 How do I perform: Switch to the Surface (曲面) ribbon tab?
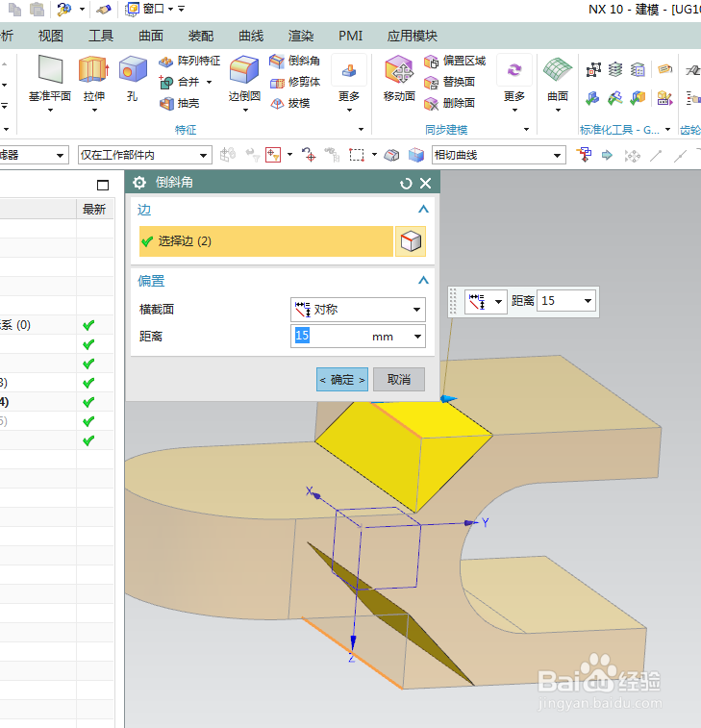[151, 36]
